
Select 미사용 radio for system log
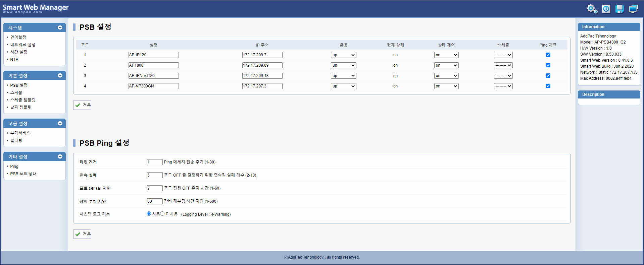[162, 214]
